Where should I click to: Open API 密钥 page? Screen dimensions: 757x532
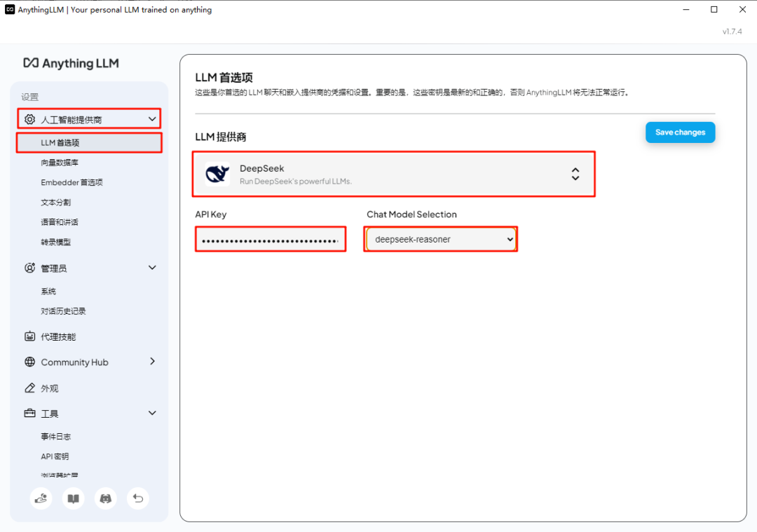click(x=55, y=456)
